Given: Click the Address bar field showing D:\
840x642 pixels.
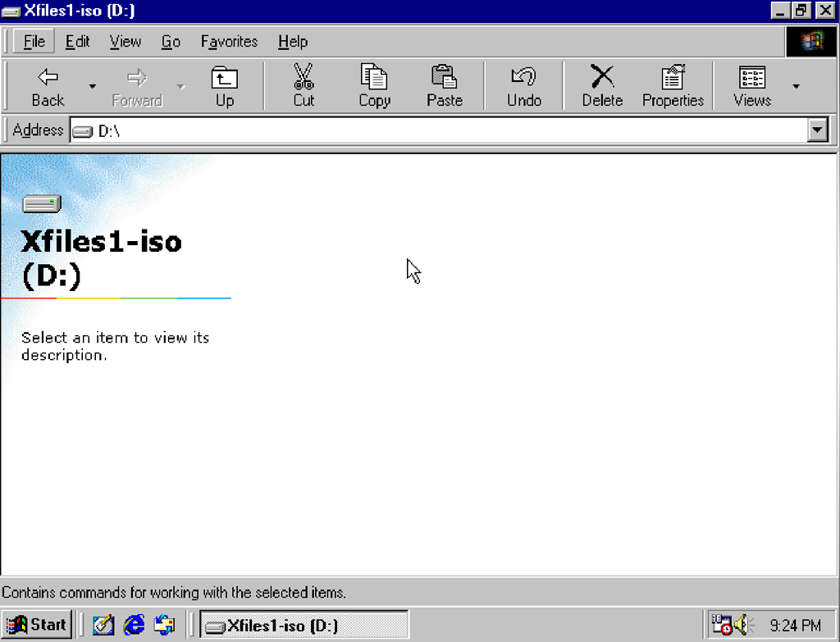Looking at the screenshot, I should [438, 130].
